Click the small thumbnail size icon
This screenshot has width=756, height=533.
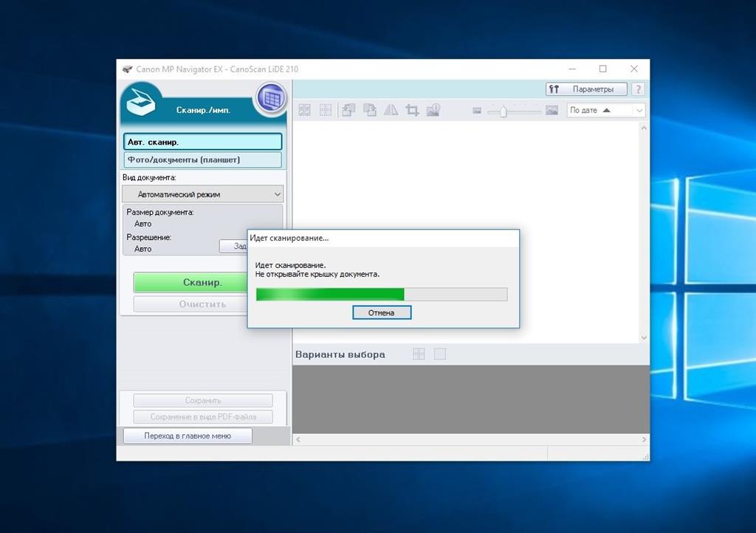coord(477,111)
